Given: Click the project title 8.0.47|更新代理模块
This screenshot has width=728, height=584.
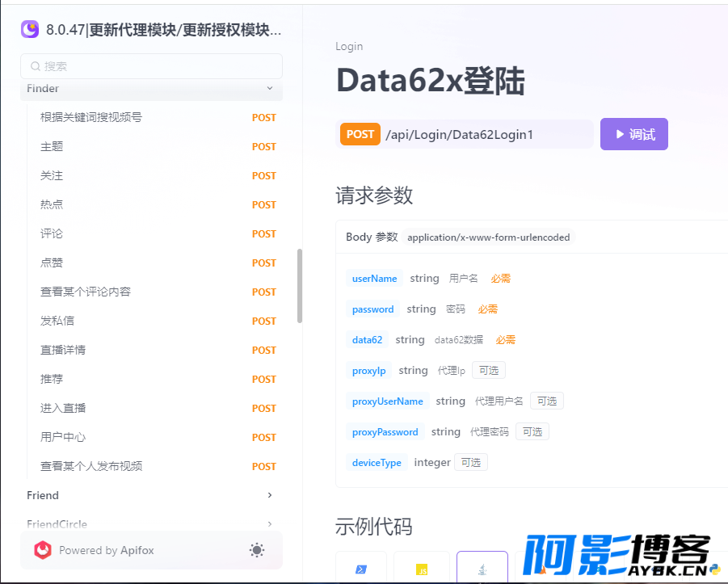Looking at the screenshot, I should tap(163, 30).
